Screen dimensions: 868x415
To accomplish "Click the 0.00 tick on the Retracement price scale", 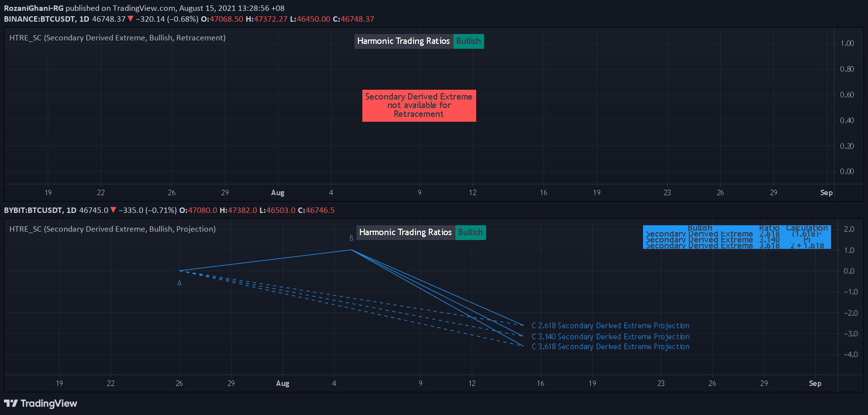I will click(x=847, y=172).
